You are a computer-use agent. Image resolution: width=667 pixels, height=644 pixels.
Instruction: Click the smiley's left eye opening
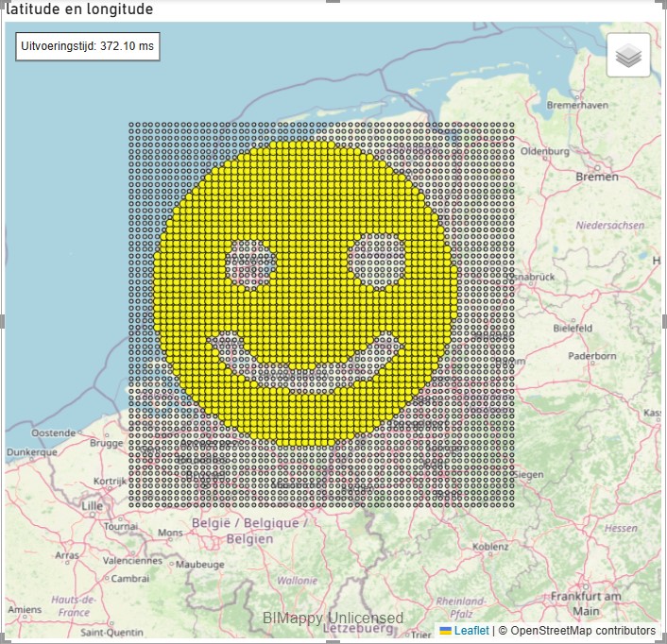point(251,264)
